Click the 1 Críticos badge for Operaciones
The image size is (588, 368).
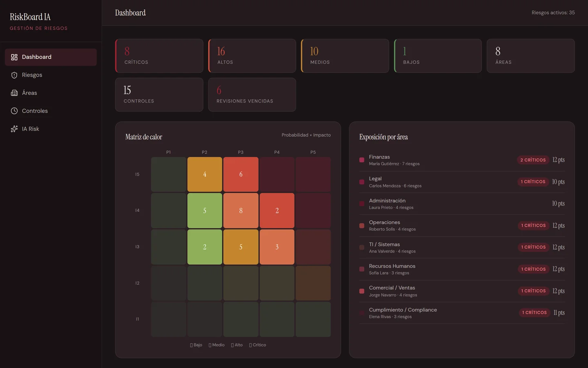point(533,225)
